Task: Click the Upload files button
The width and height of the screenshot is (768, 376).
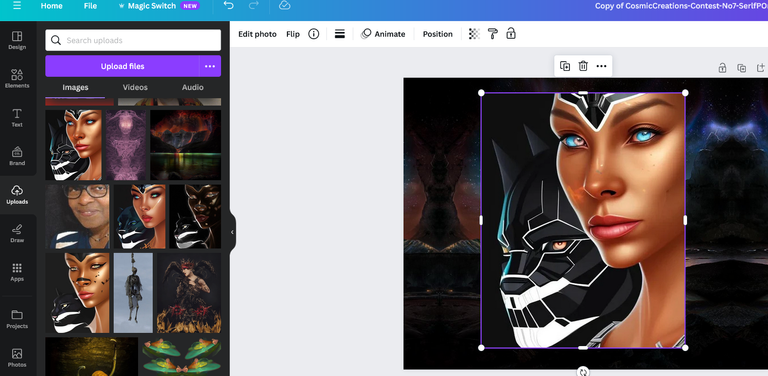Action: click(122, 66)
